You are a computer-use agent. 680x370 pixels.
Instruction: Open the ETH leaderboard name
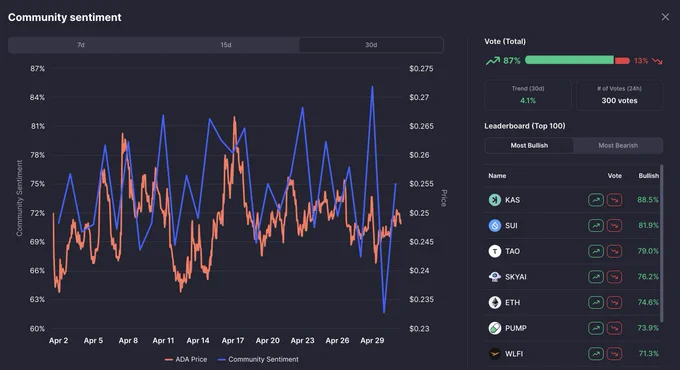point(512,302)
